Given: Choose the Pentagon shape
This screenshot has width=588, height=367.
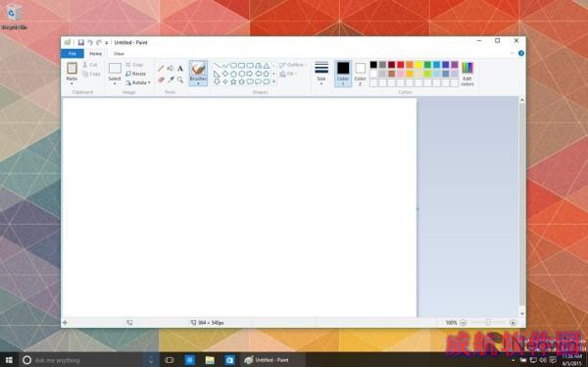Looking at the screenshot, I should click(x=233, y=74).
